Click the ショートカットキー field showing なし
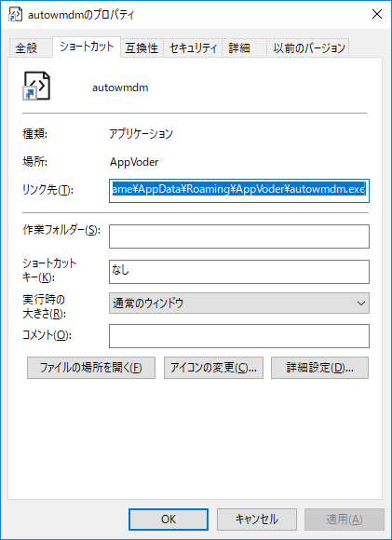Viewport: 392px width, 540px height. coord(239,272)
